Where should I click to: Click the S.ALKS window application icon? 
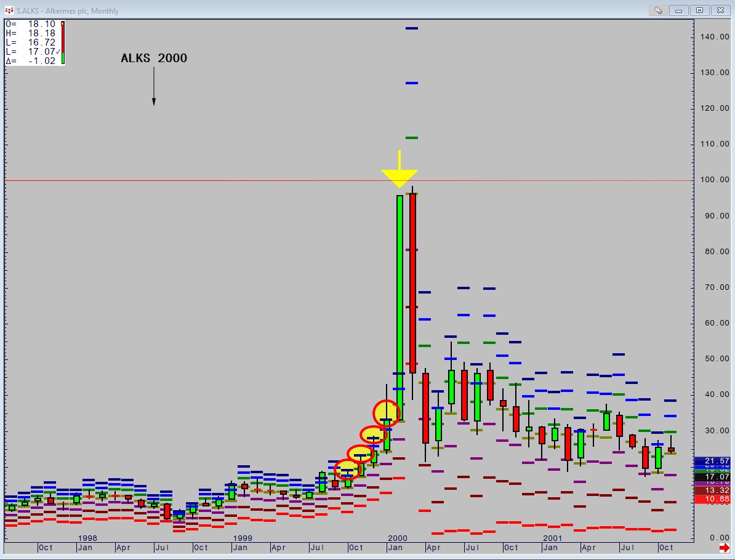click(9, 10)
